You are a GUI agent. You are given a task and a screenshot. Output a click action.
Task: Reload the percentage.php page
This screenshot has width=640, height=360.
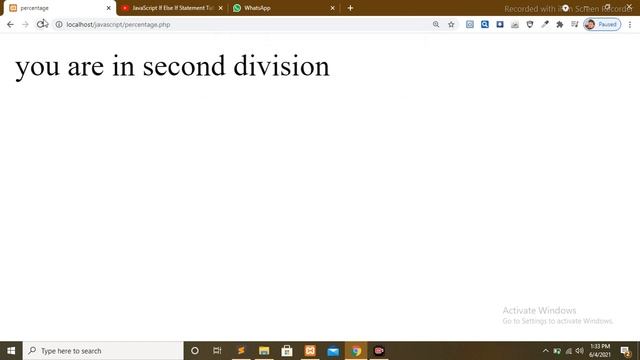click(x=41, y=24)
